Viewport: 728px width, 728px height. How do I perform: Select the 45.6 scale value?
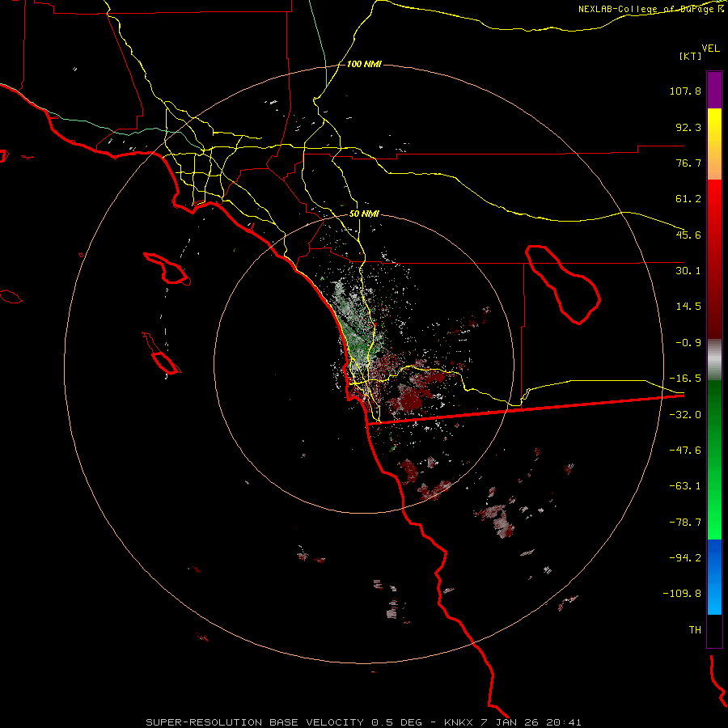688,235
